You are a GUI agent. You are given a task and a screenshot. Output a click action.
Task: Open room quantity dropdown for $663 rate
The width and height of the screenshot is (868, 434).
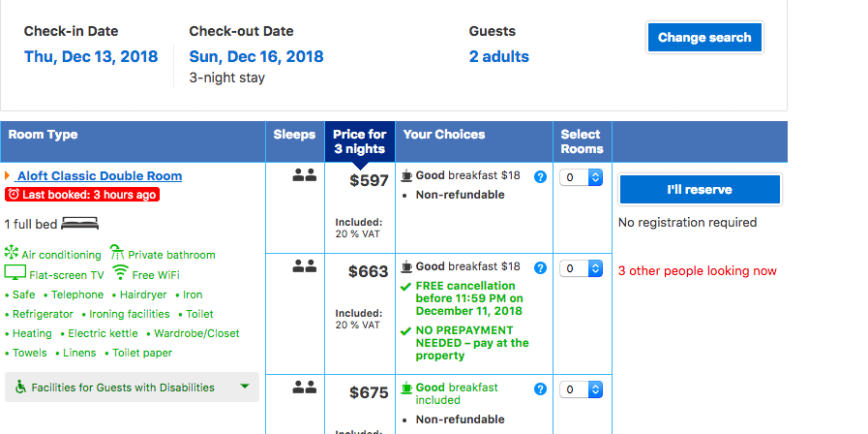click(581, 268)
